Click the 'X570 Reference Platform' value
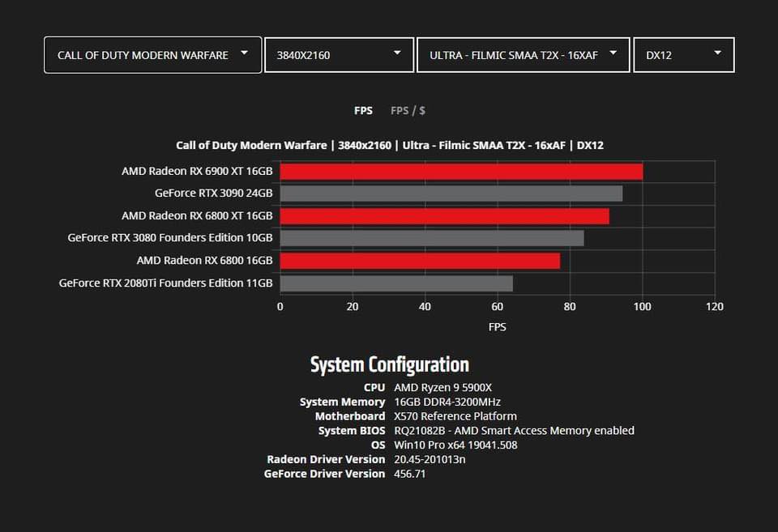The height and width of the screenshot is (532, 778). pos(455,416)
